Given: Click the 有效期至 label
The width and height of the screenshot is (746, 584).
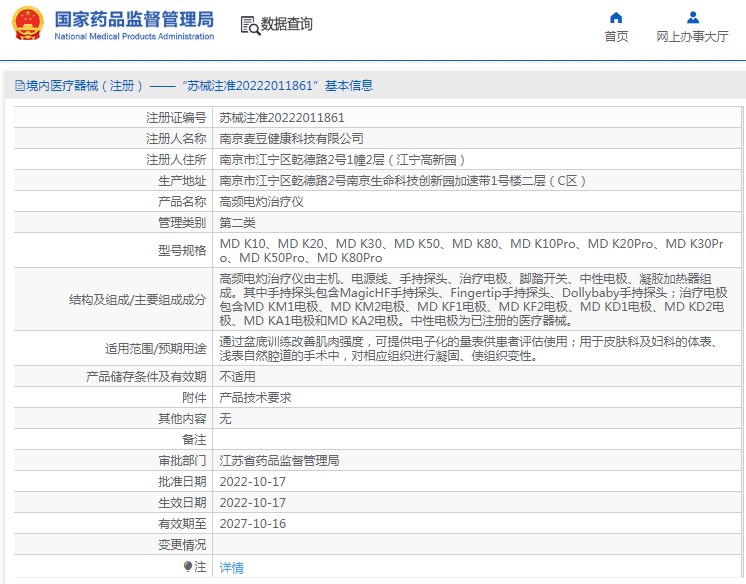Looking at the screenshot, I should pyautogui.click(x=182, y=524).
